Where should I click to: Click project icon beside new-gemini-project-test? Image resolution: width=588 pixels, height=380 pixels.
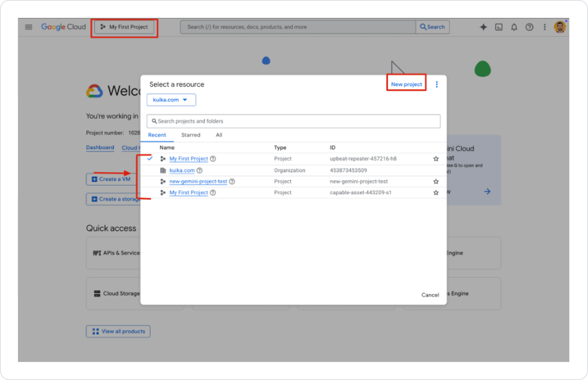pos(163,182)
